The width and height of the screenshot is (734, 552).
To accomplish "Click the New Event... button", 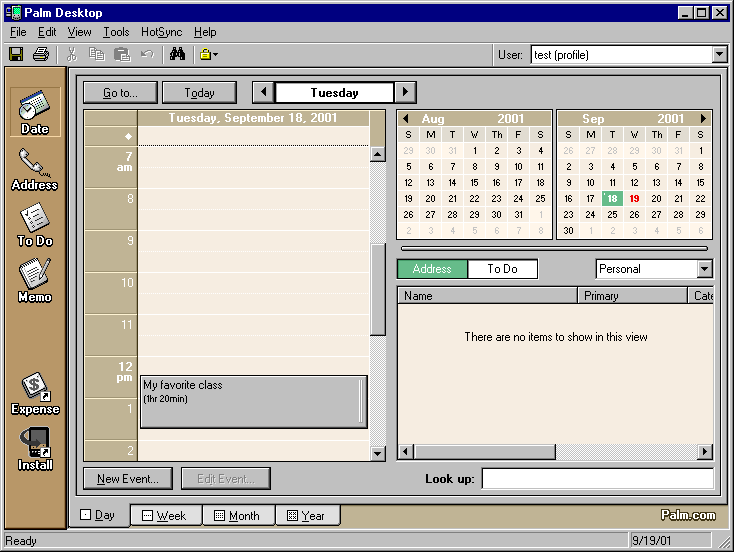I will pyautogui.click(x=128, y=478).
